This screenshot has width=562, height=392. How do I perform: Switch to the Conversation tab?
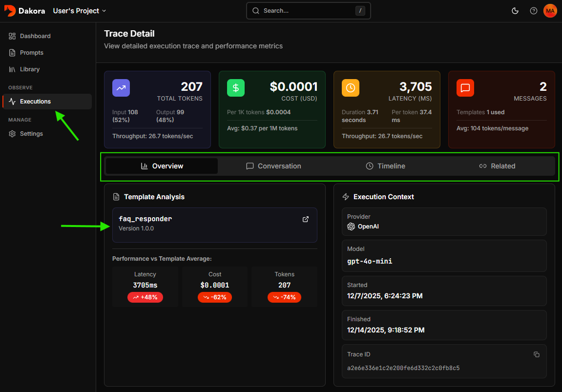point(273,166)
